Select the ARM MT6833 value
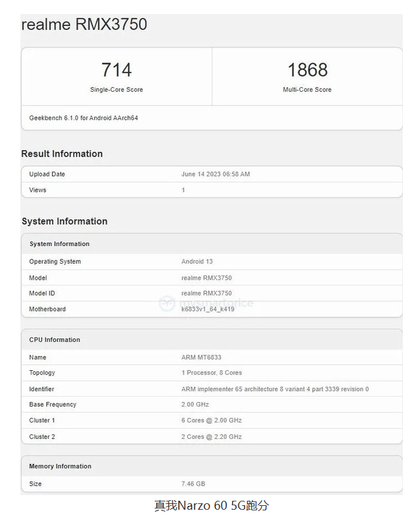 [x=201, y=357]
